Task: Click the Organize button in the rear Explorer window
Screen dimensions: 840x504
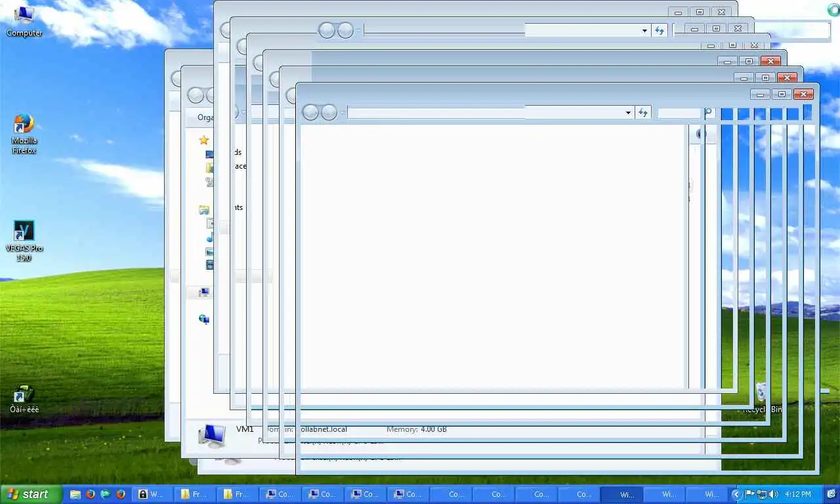Action: tap(205, 117)
